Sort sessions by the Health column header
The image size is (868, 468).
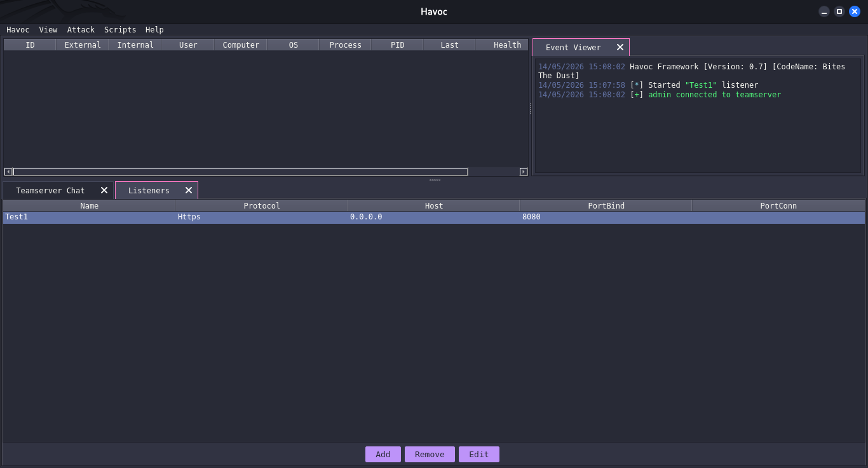507,45
